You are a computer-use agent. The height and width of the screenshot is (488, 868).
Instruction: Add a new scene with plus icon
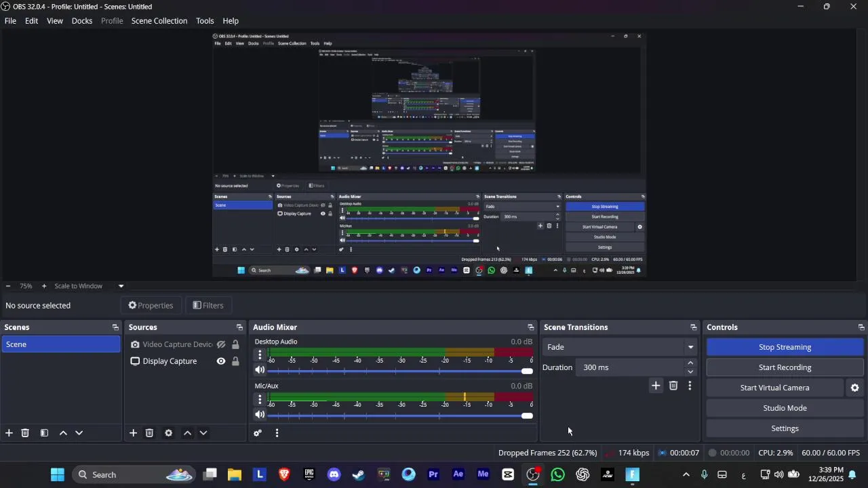click(9, 433)
